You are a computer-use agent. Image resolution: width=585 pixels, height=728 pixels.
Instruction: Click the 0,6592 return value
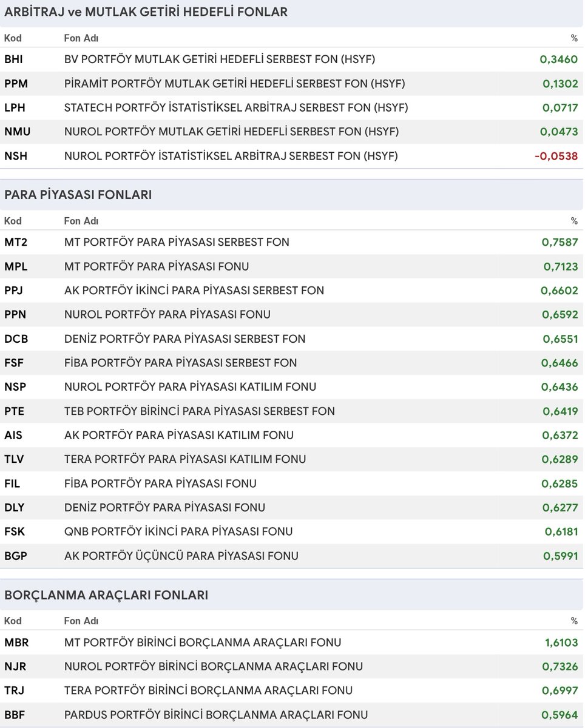pyautogui.click(x=560, y=314)
